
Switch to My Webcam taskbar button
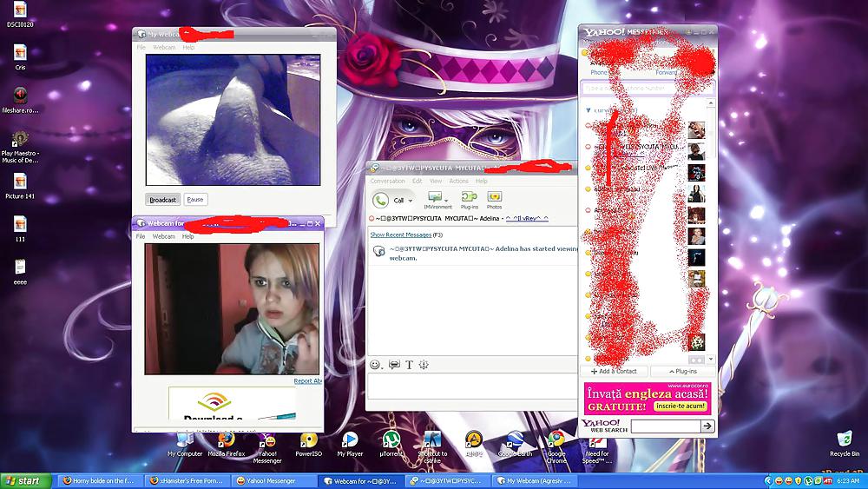click(534, 480)
